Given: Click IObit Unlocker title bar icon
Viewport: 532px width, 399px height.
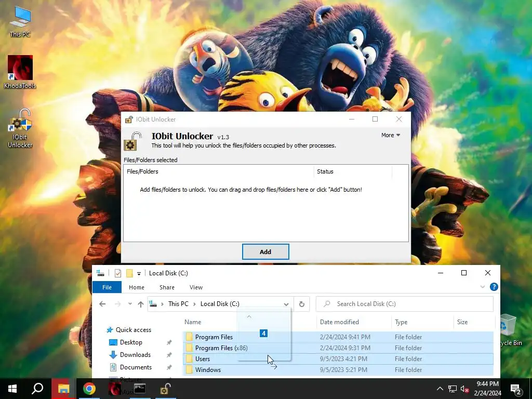Looking at the screenshot, I should [x=129, y=119].
